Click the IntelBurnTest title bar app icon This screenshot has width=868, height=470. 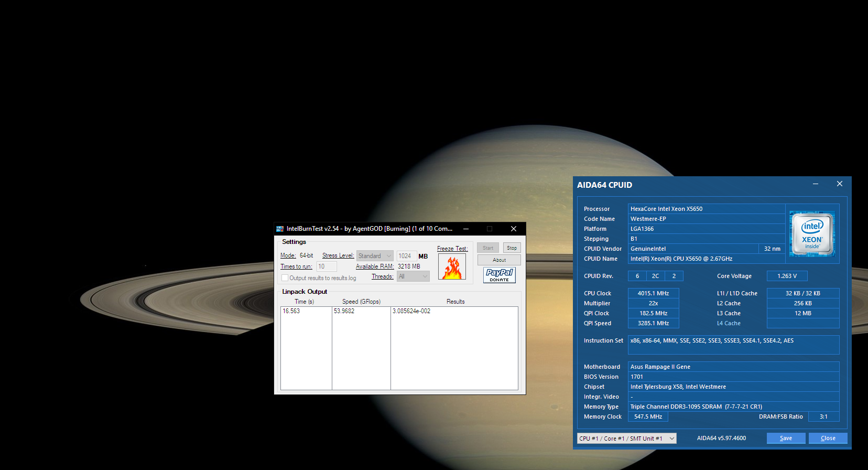[280, 229]
